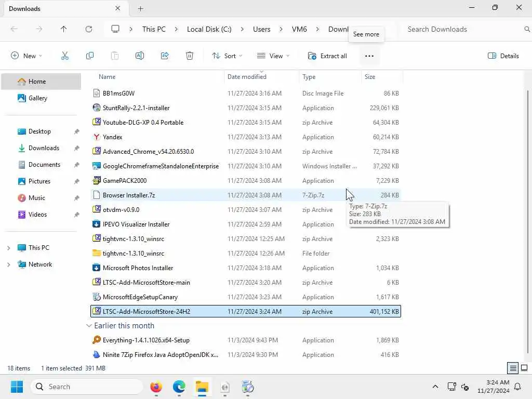Screen dimensions: 532x399
Task: Open the View dropdown
Action: pos(273,56)
